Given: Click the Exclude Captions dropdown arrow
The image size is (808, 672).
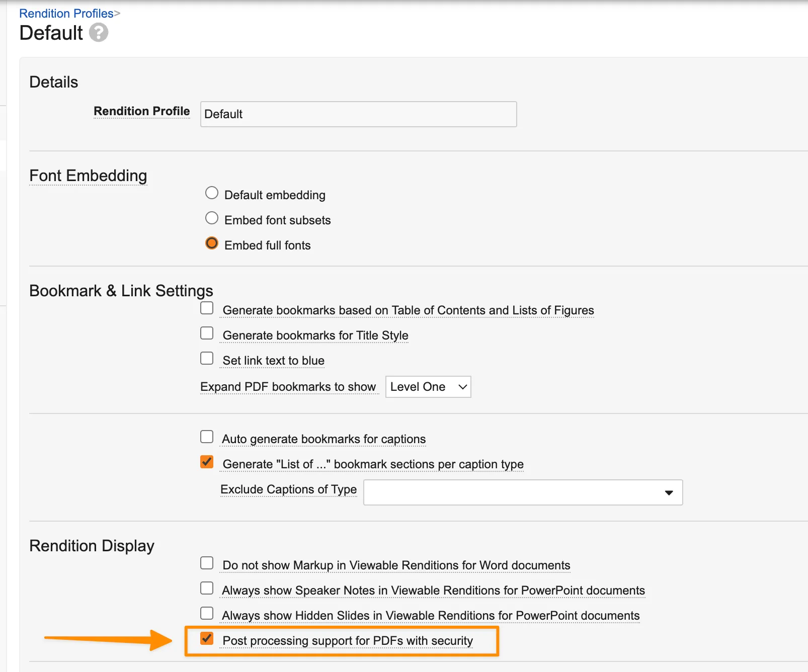Looking at the screenshot, I should [x=669, y=493].
